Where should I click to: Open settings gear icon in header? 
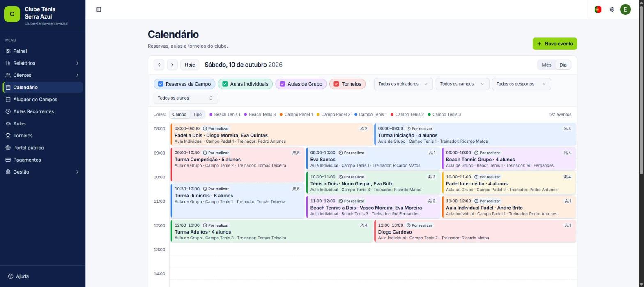[612, 9]
